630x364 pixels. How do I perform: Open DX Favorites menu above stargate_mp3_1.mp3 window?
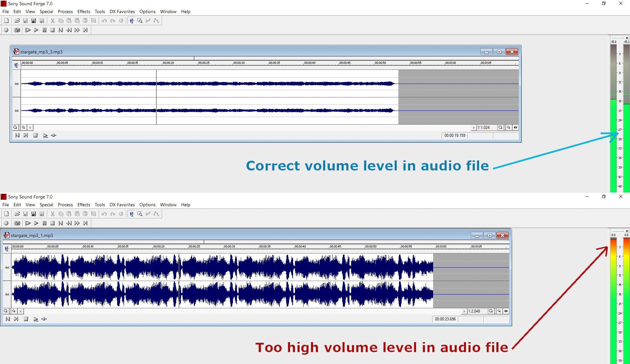point(122,205)
